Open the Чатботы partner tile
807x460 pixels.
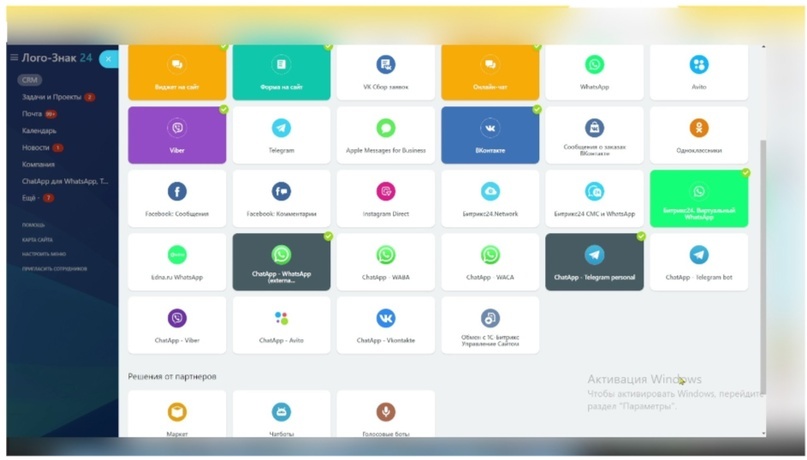point(282,414)
